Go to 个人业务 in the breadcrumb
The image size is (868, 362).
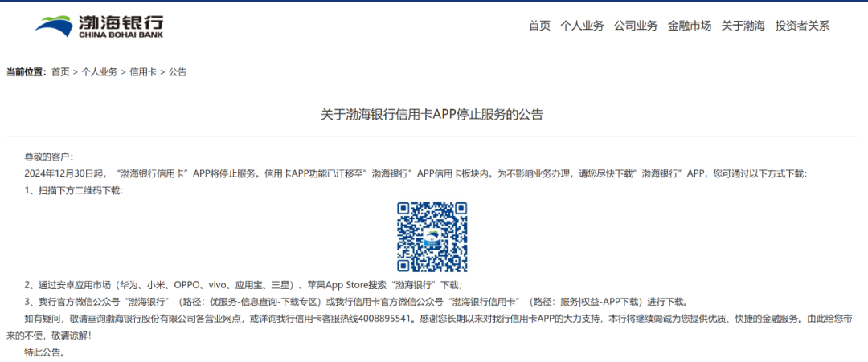tap(100, 72)
